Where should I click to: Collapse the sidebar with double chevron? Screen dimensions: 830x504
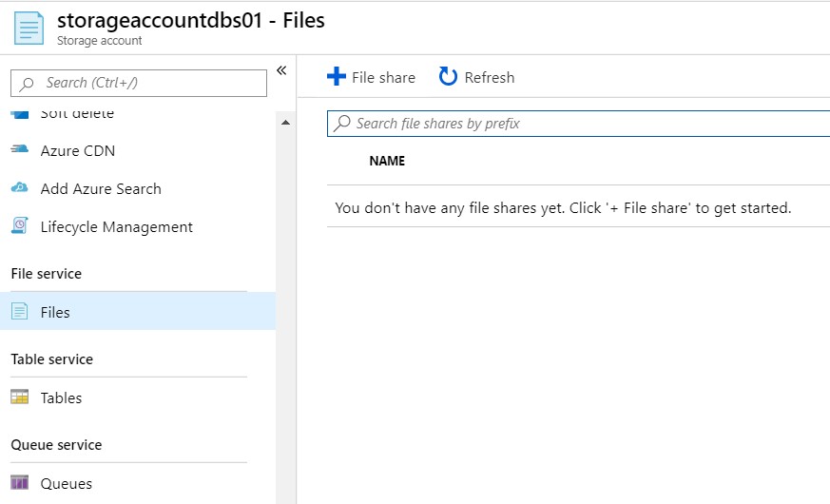tap(281, 70)
